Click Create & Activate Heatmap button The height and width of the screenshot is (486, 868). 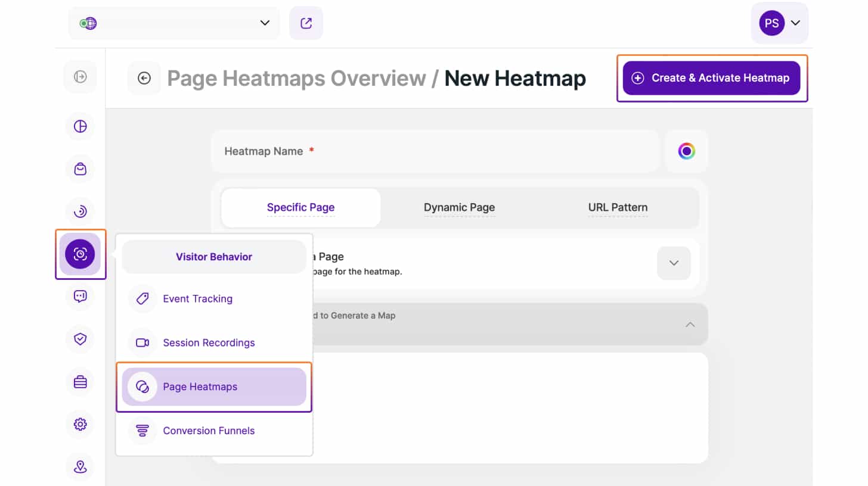[711, 78]
